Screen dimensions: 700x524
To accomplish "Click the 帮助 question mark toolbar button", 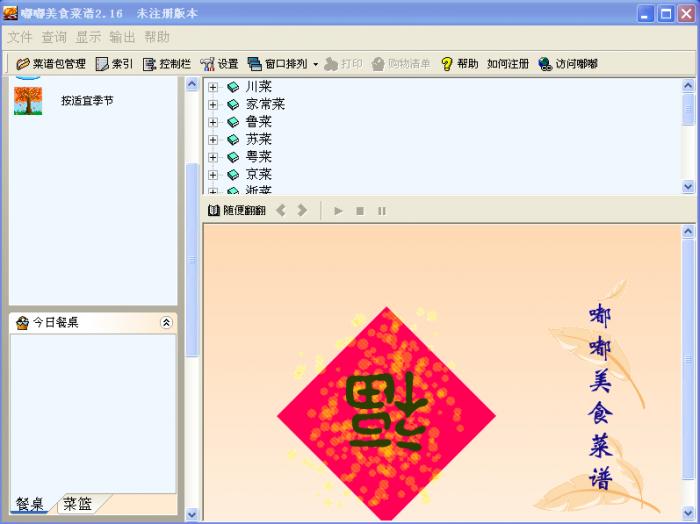I will pyautogui.click(x=459, y=64).
